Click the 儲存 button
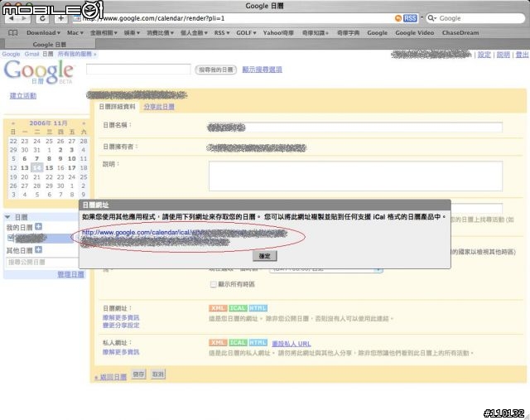 [x=138, y=374]
